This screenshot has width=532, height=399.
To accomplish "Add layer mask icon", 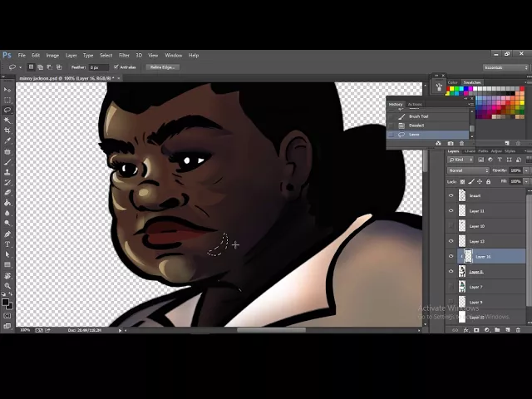I will click(x=476, y=330).
